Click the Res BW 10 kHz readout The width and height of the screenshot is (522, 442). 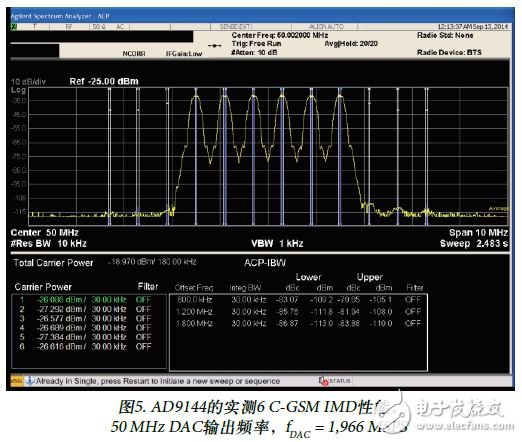[49, 244]
